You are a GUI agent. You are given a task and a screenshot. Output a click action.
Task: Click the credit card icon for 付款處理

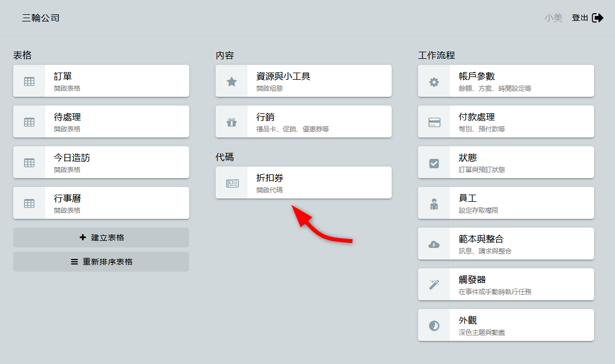pos(434,122)
